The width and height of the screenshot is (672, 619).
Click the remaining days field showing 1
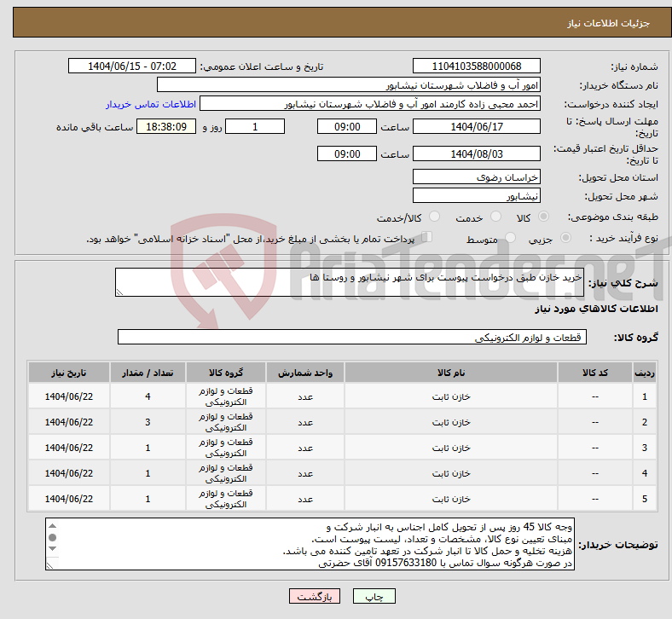pos(255,127)
